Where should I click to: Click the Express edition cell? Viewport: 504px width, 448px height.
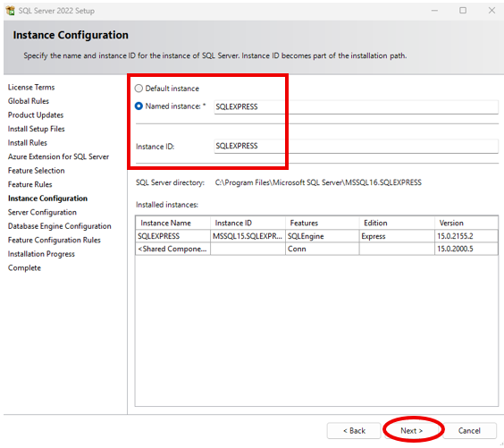pyautogui.click(x=397, y=236)
